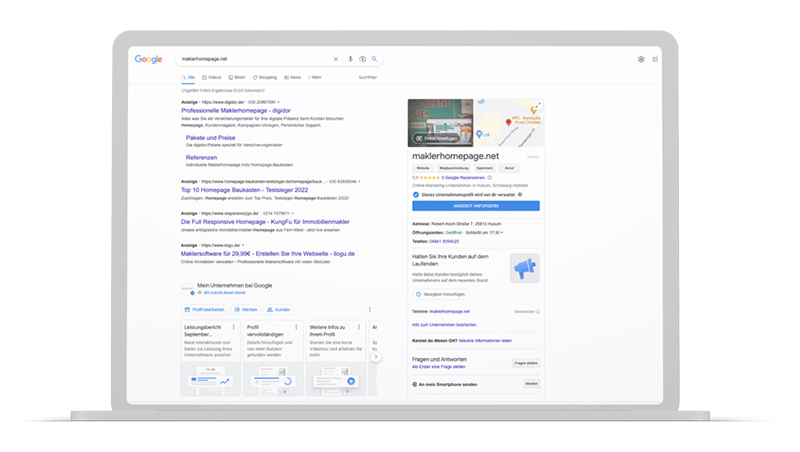Submit search with the magnifier icon

click(374, 59)
